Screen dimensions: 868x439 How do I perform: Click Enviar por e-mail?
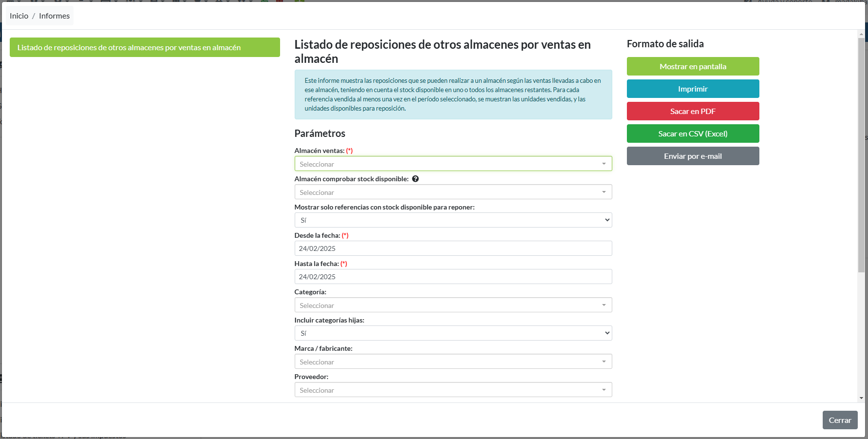(x=693, y=156)
